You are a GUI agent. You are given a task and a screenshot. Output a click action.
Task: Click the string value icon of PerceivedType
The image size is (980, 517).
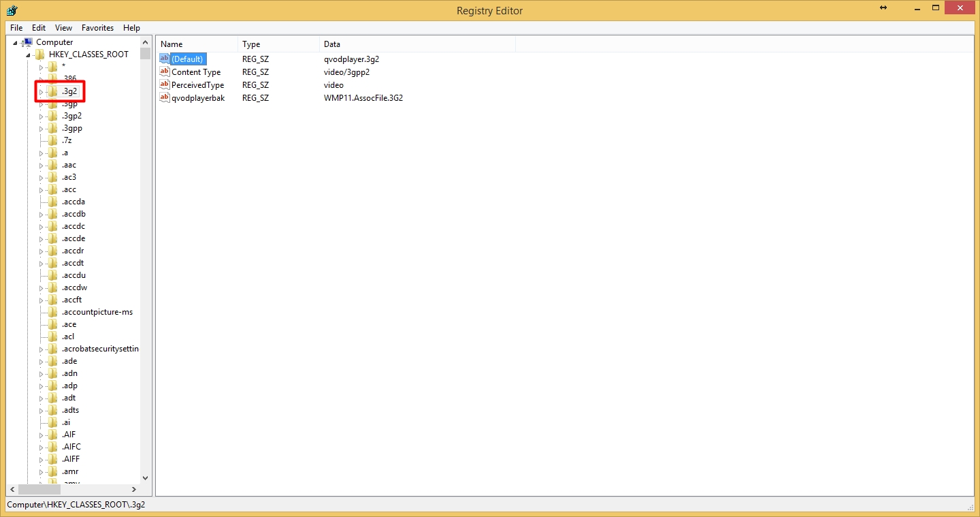tap(165, 84)
